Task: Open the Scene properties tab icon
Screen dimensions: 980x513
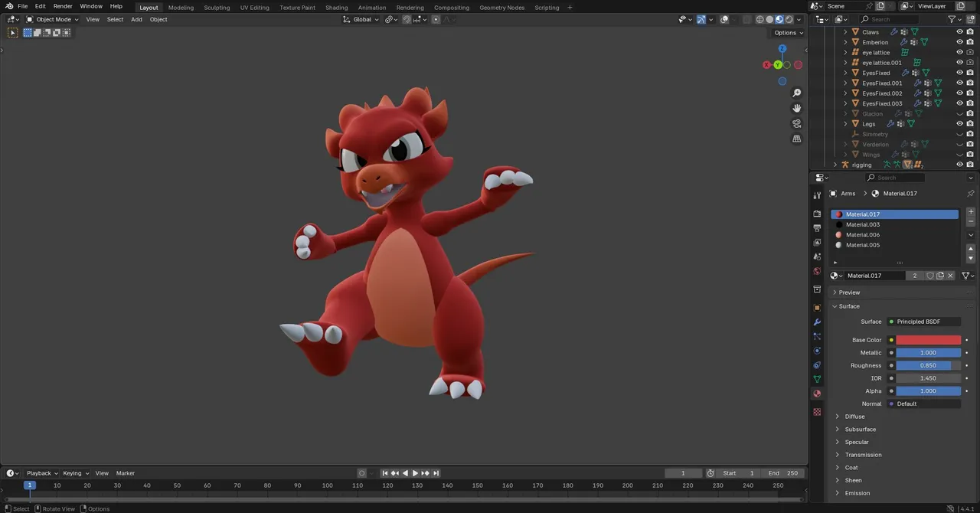Action: click(x=817, y=257)
